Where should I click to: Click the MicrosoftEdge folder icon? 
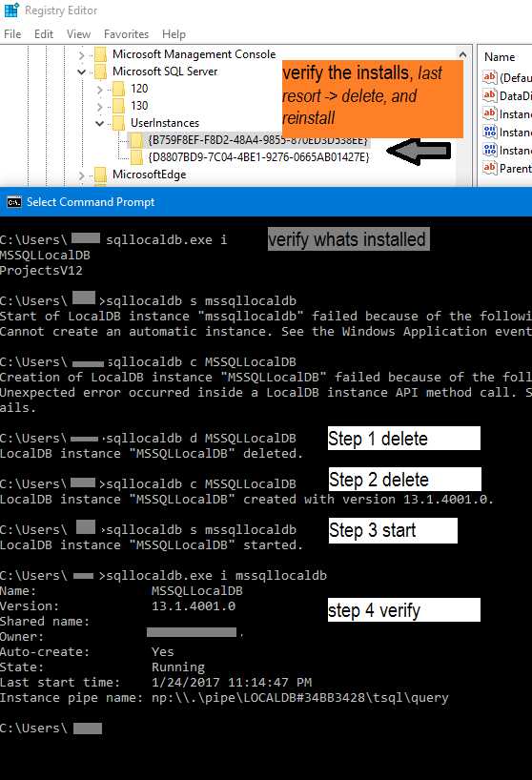(100, 174)
